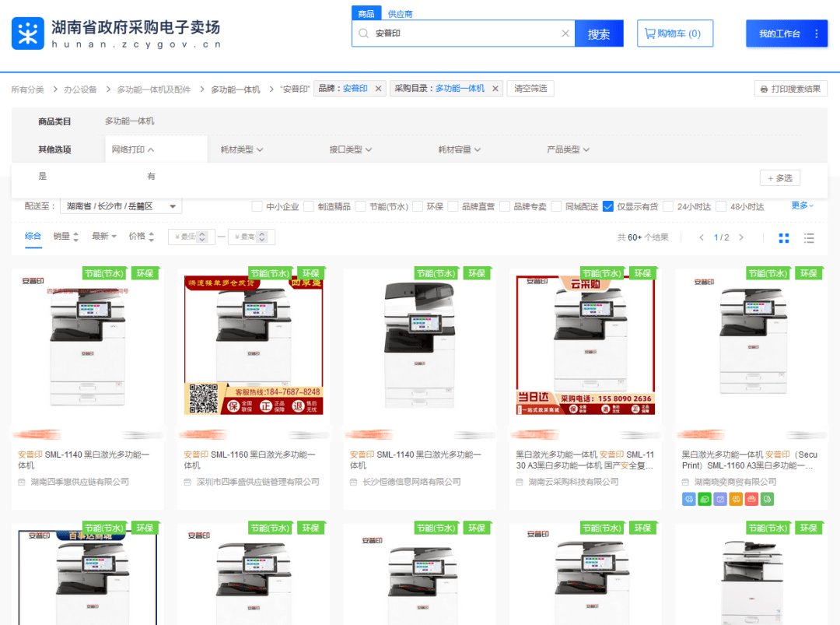Image resolution: width=840 pixels, height=625 pixels.
Task: Open the 我的工作台 three-dot menu
Action: pos(816,33)
